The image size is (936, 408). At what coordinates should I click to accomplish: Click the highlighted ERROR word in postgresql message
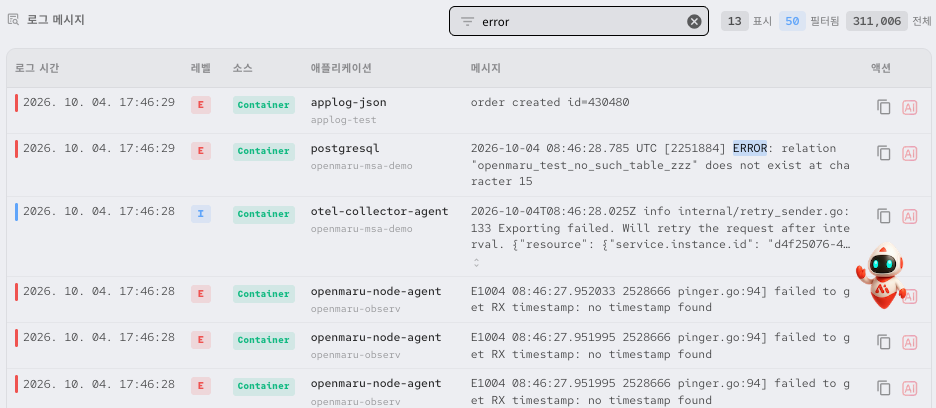coord(750,148)
